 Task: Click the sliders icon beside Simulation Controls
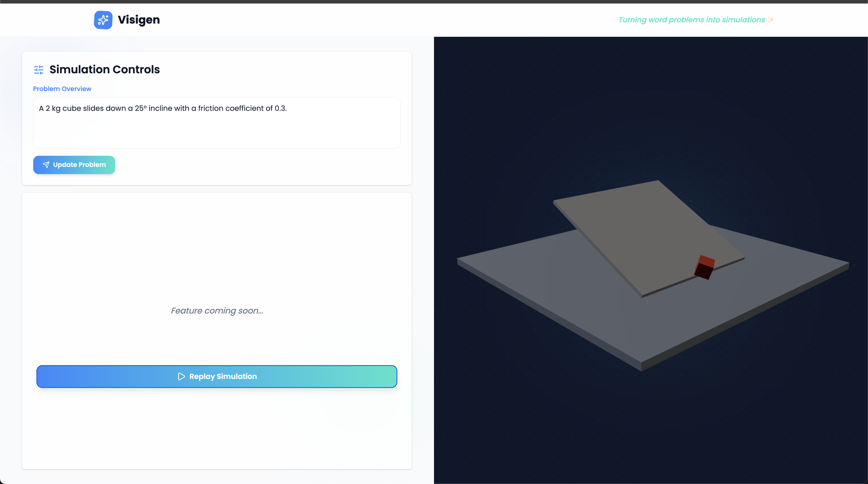click(x=39, y=70)
